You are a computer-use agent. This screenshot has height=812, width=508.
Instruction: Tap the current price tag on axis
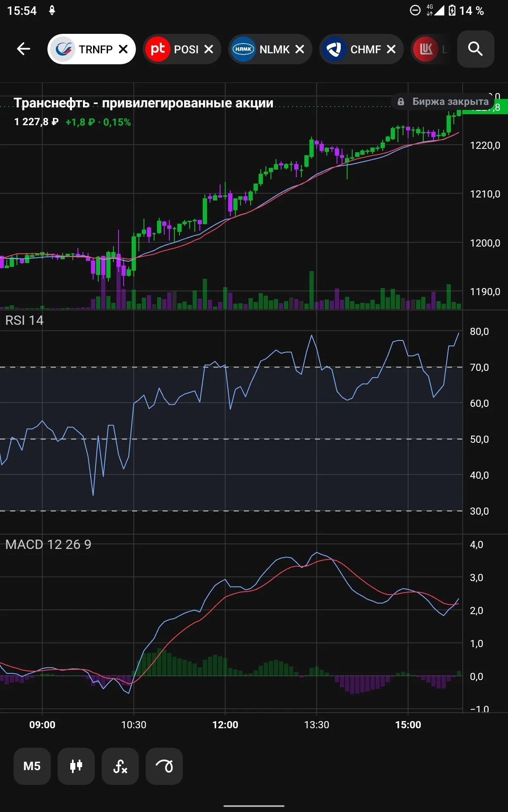485,107
